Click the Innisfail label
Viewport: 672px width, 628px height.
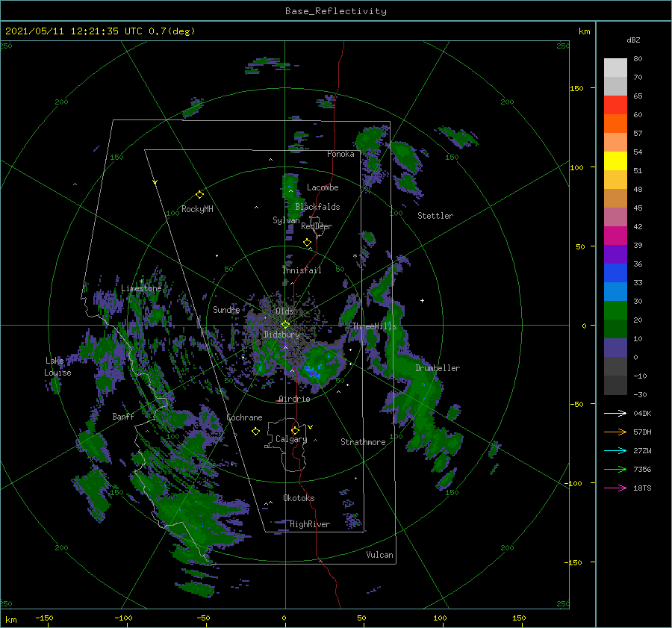coord(302,270)
